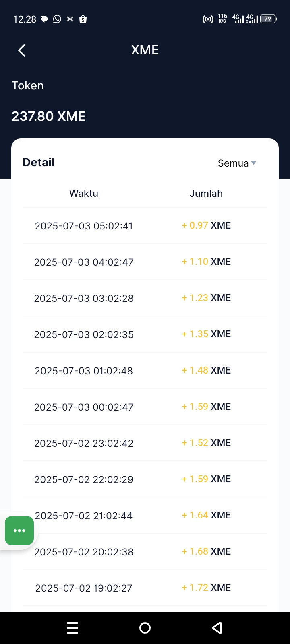
Task: Tap the back arrow icon
Action: coord(22,50)
